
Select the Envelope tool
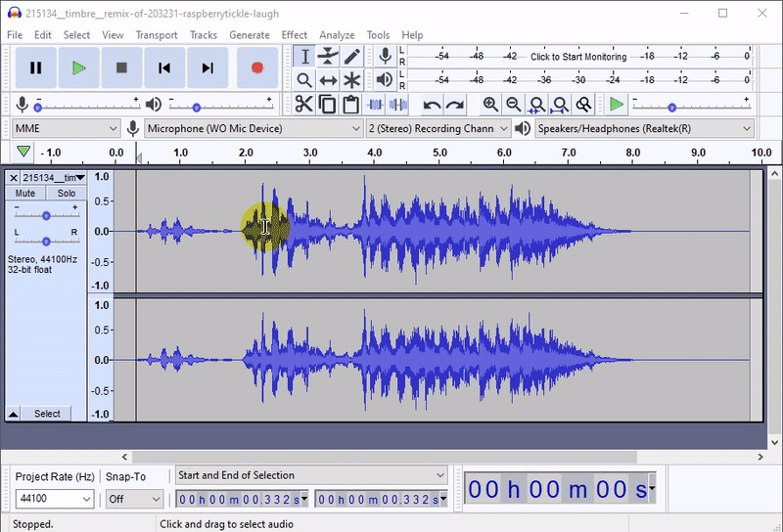coord(328,57)
